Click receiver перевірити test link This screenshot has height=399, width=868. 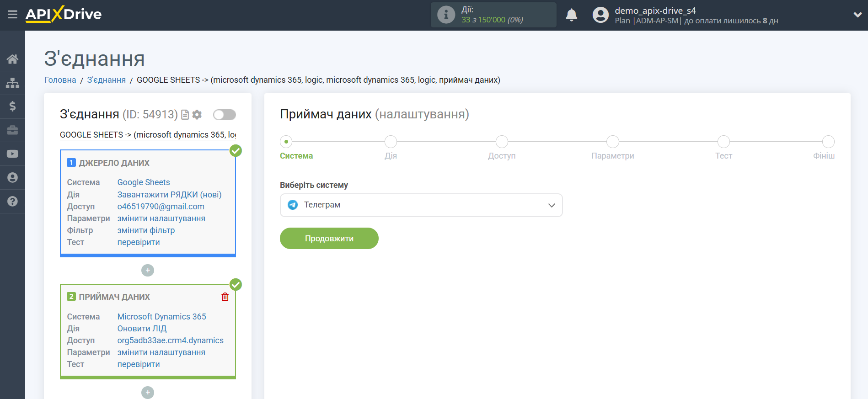coord(139,364)
